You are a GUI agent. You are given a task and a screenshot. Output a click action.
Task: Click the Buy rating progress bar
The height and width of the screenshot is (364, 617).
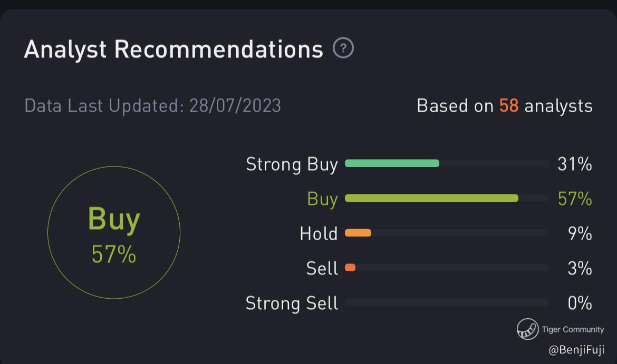[x=431, y=198]
